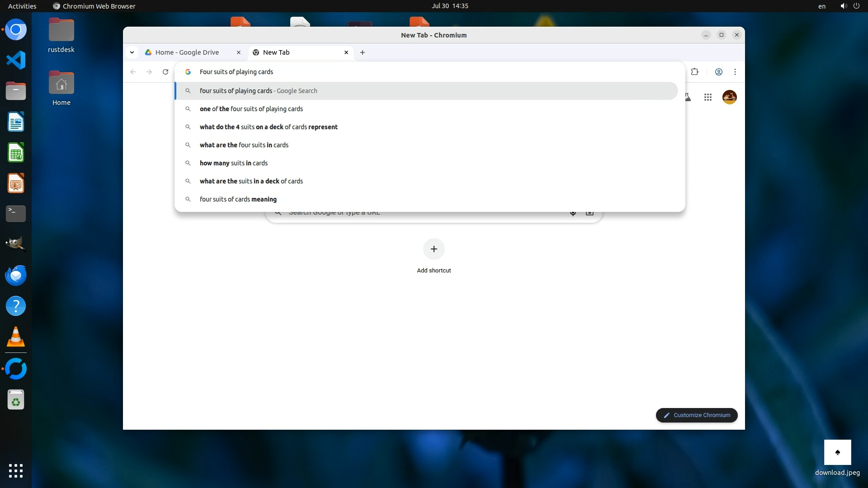Open Thunderbird mail from dock

(x=16, y=275)
